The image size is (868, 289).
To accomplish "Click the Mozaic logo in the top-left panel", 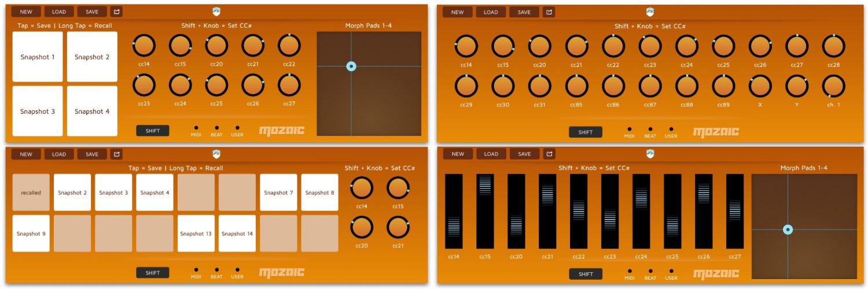I will [282, 131].
